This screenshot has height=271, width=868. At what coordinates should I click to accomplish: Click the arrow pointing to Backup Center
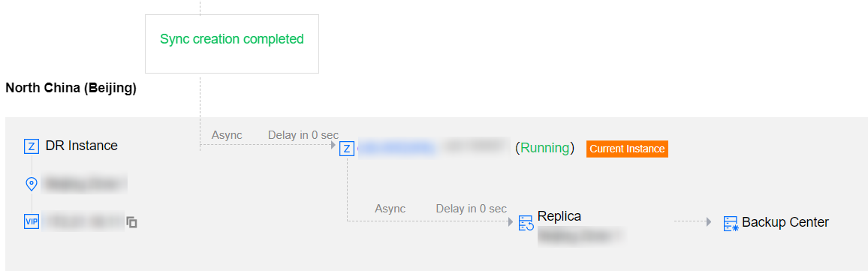tap(708, 221)
